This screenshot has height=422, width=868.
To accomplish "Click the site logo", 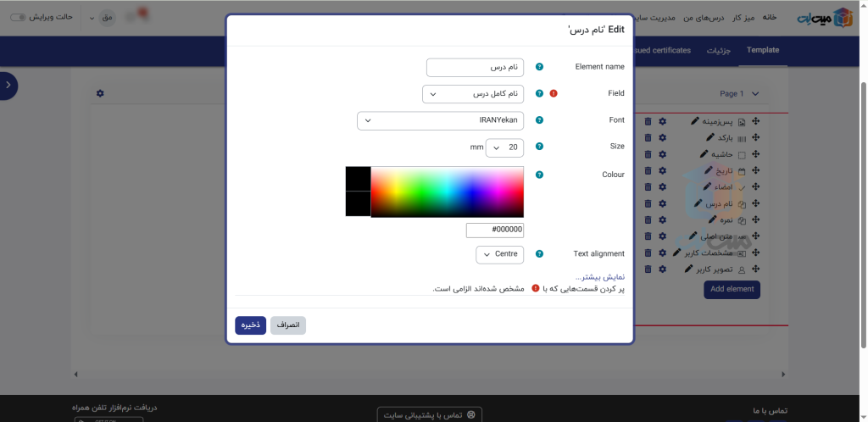I will pos(826,19).
